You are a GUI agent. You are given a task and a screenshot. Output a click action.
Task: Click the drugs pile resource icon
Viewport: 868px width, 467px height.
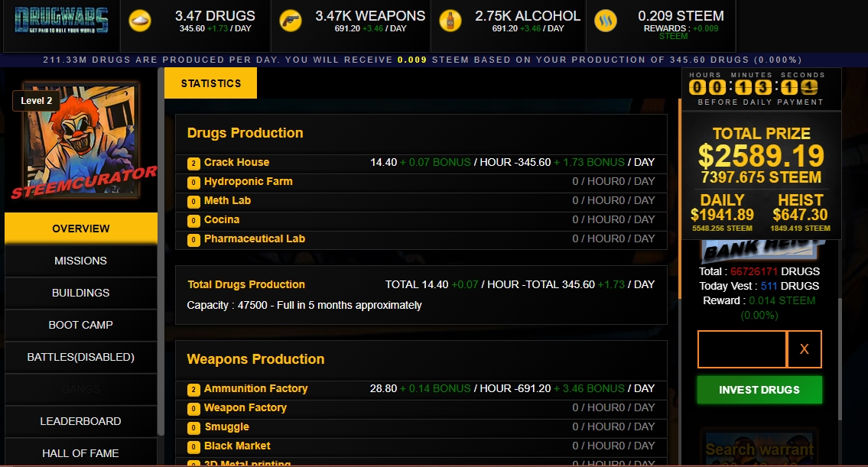click(140, 21)
